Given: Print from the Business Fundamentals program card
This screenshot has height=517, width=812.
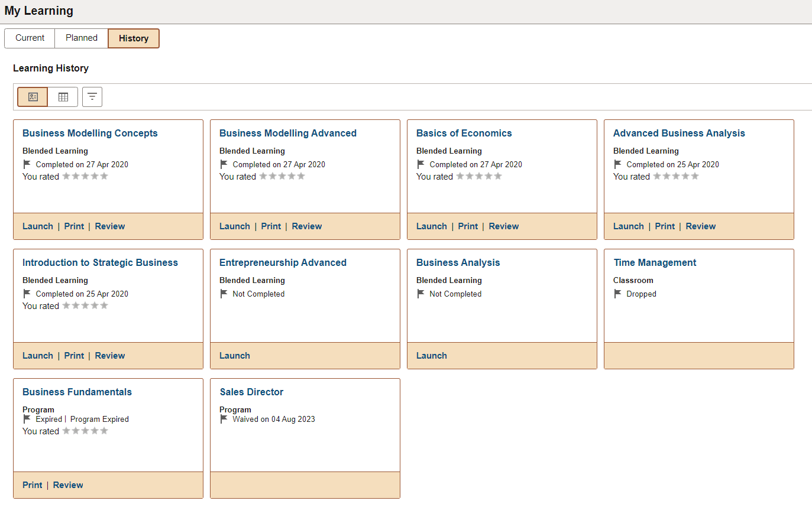Looking at the screenshot, I should (32, 485).
